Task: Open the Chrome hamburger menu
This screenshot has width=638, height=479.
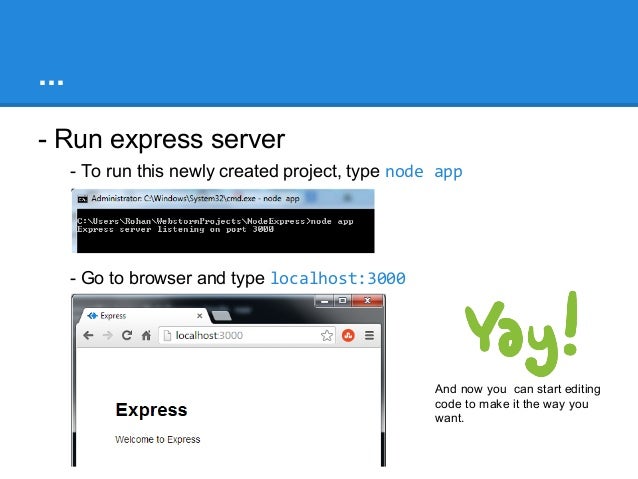Action: [369, 335]
